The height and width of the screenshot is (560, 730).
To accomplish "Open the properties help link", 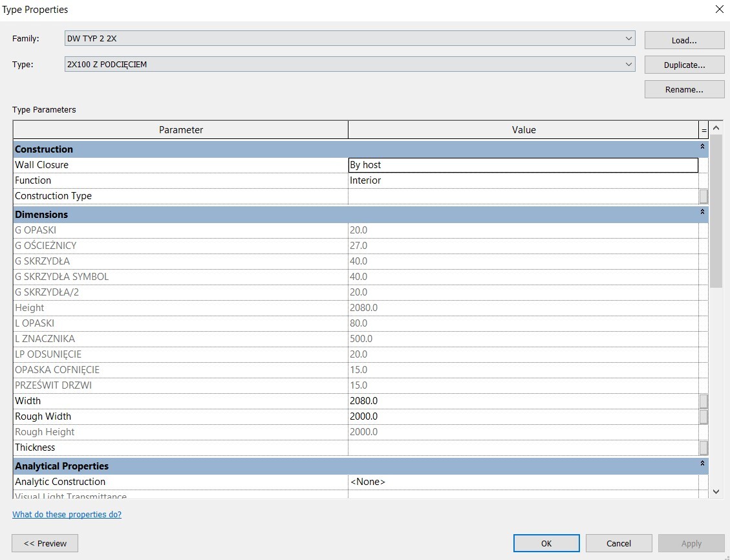I will (x=67, y=515).
